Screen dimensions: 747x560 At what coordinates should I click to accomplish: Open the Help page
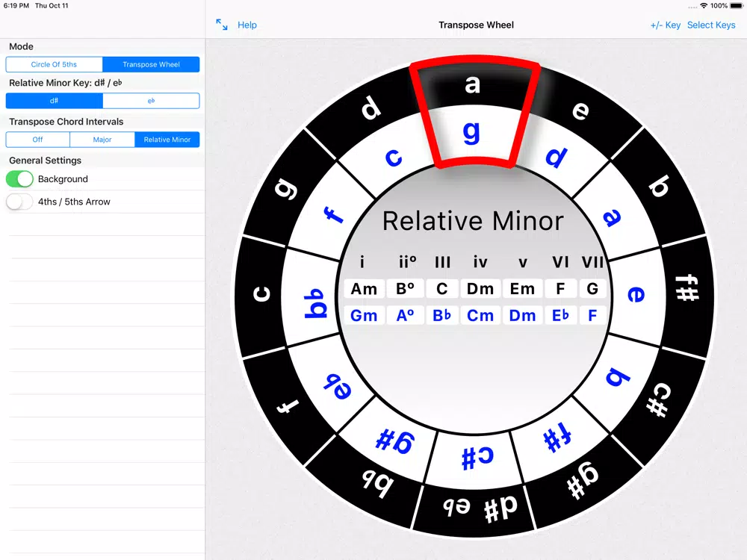247,25
